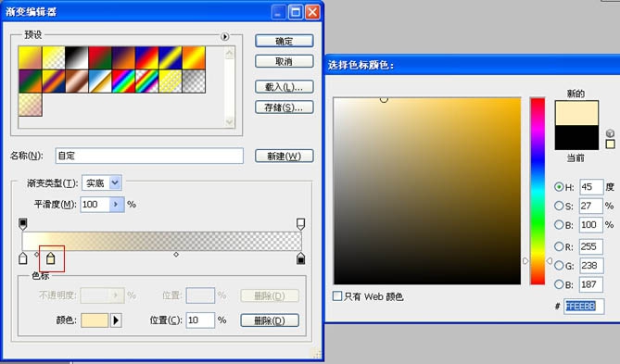Select the yellow-to-transparent preset in the first row

[54, 58]
